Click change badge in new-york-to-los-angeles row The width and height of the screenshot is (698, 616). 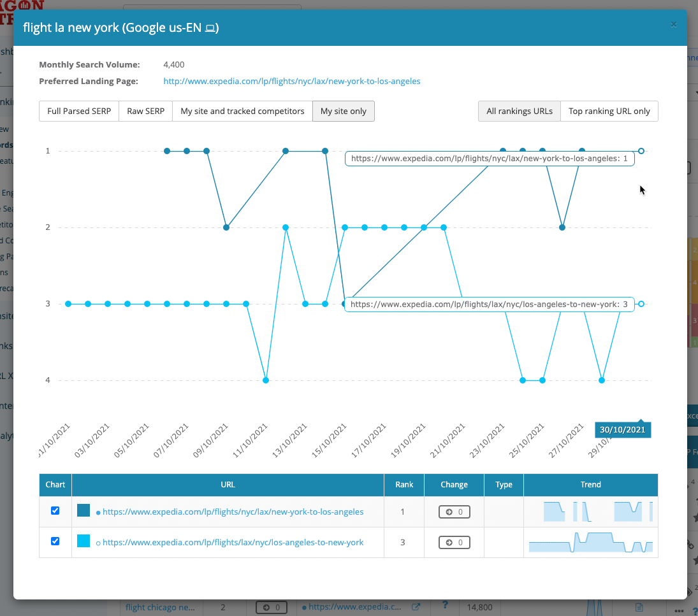pos(454,512)
